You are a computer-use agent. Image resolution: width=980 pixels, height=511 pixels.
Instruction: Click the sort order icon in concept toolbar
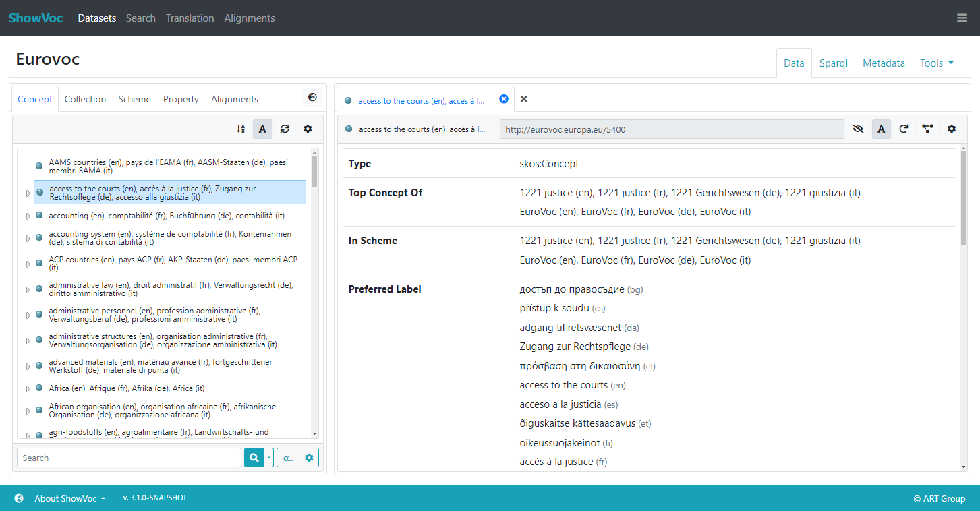click(x=241, y=129)
